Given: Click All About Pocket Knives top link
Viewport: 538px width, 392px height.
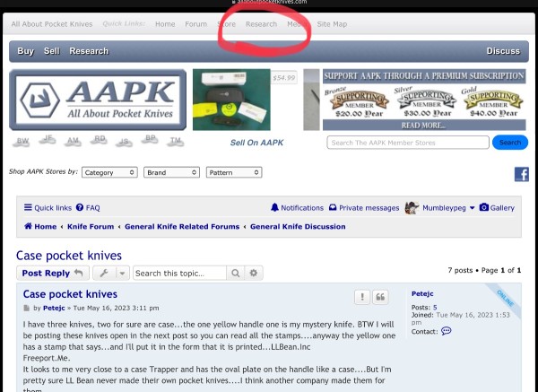Looking at the screenshot, I should coord(52,24).
